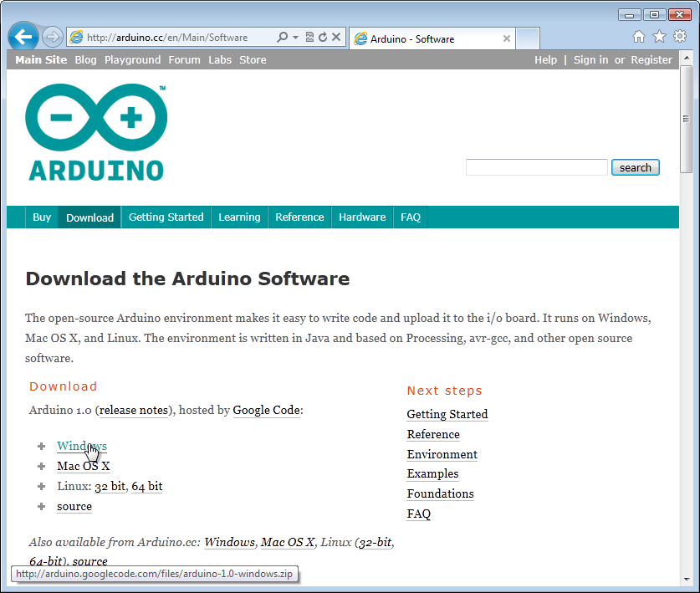Click the Internet Explorer page icon in address bar

[x=77, y=38]
